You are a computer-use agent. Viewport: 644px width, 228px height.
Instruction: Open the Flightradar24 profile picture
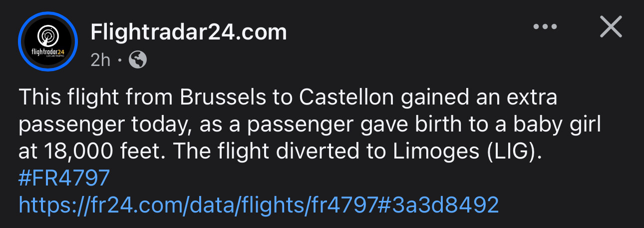coord(48,42)
